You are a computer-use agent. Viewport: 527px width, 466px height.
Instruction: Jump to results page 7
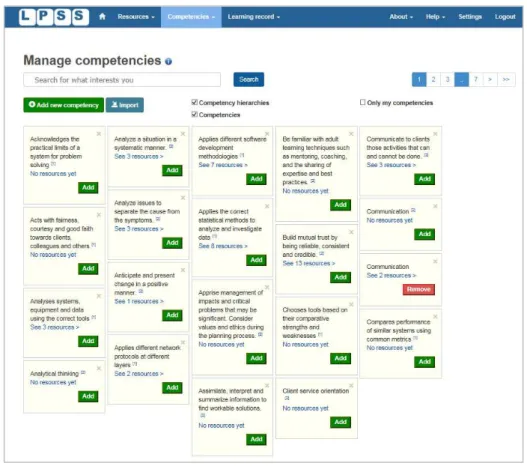[476, 80]
